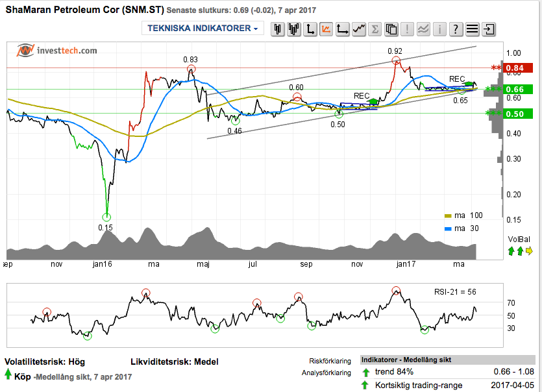The height and width of the screenshot is (392, 542).
Task: Click the green Köp up arrow
Action: (x=8, y=374)
